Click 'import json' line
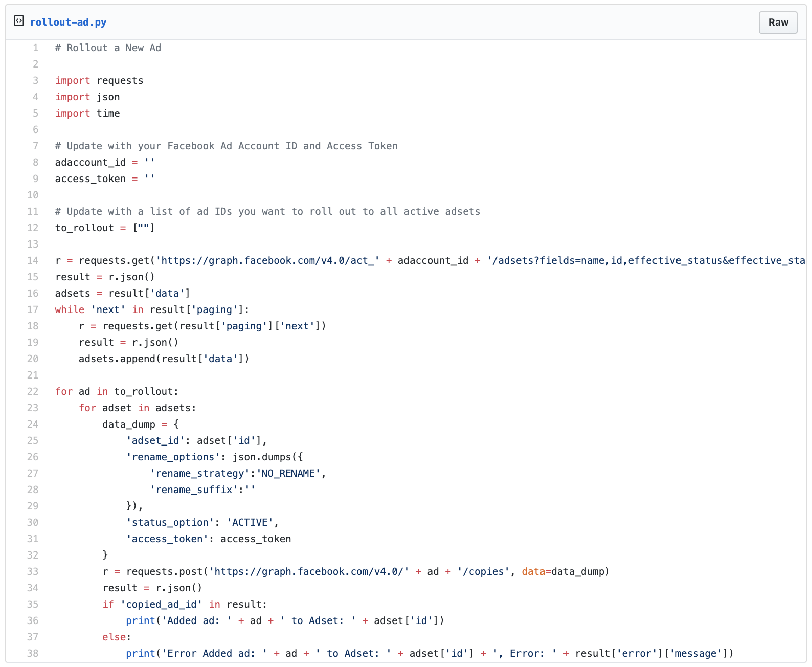 click(x=87, y=97)
